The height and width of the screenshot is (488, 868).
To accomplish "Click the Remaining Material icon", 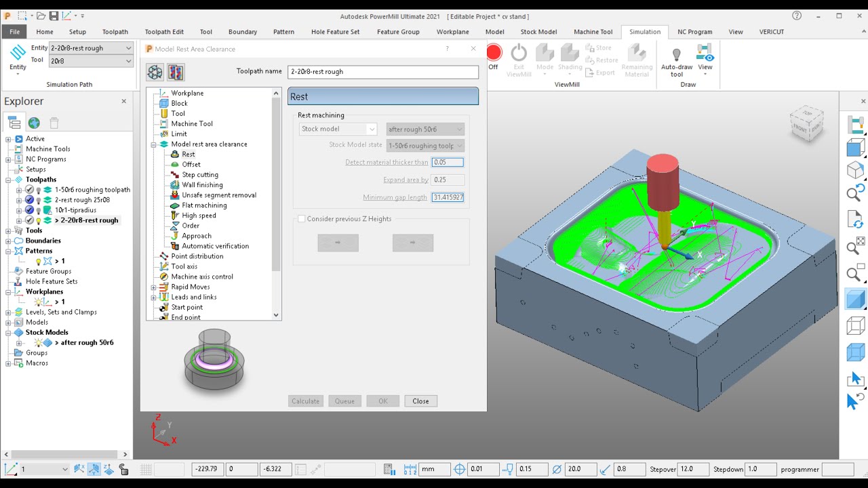I will click(636, 52).
